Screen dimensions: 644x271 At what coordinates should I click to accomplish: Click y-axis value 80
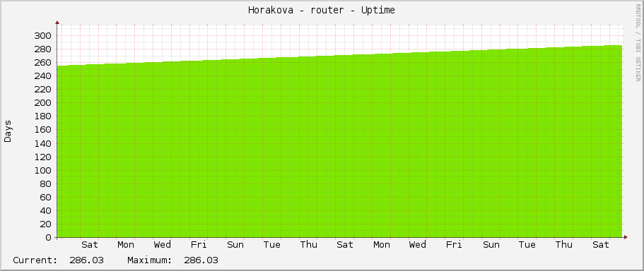click(46, 183)
